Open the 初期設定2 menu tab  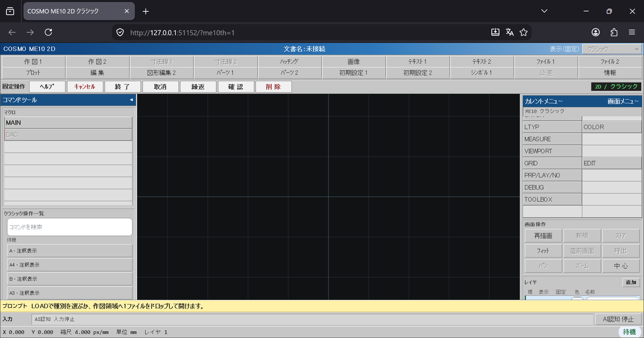(x=418, y=72)
